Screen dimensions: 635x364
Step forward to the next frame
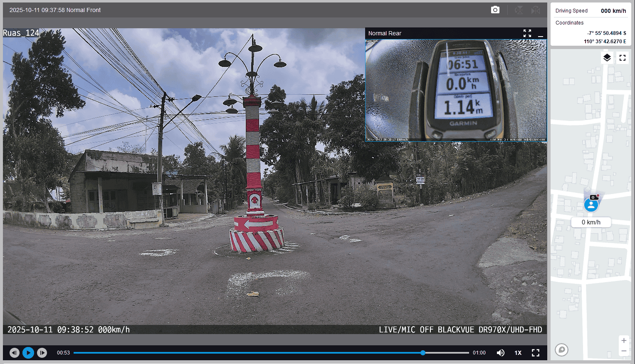pyautogui.click(x=42, y=353)
